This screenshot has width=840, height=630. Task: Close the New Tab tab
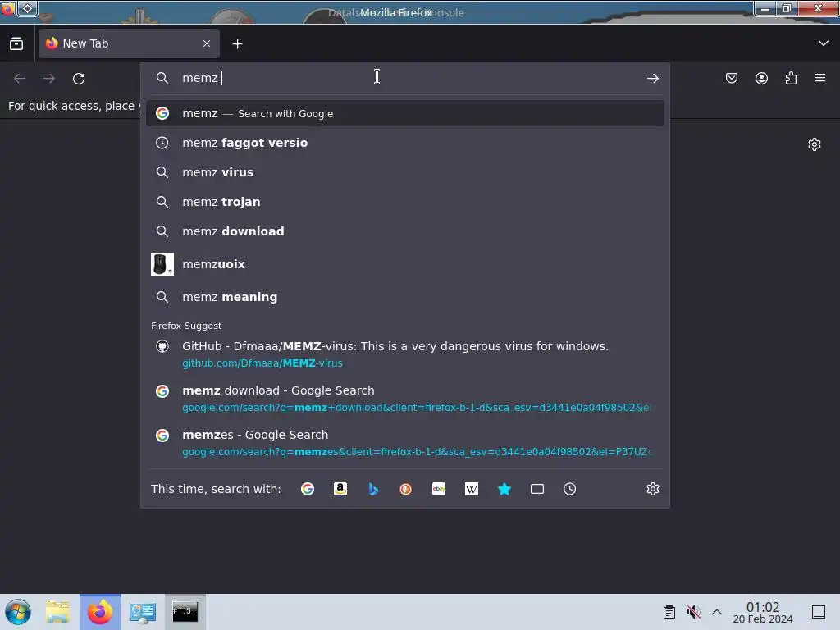[x=207, y=43]
